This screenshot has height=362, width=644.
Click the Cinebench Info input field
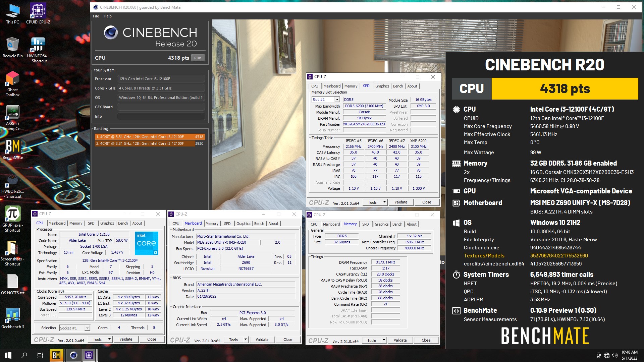(x=161, y=116)
